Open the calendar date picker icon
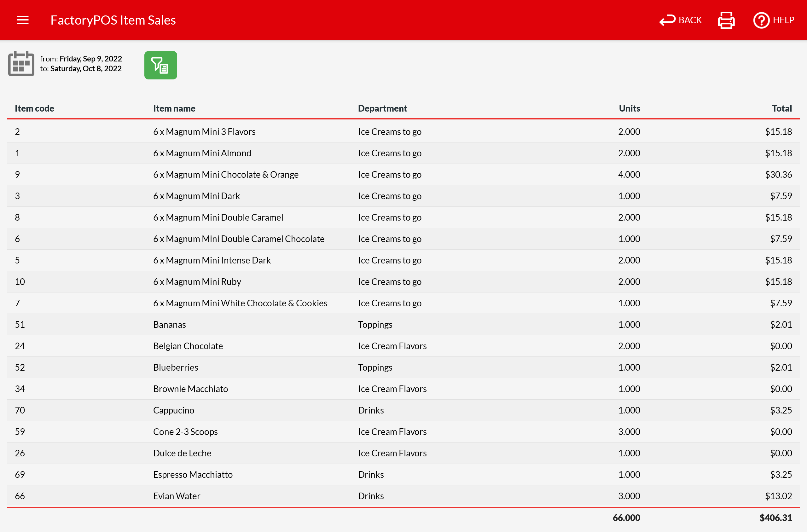 click(21, 64)
